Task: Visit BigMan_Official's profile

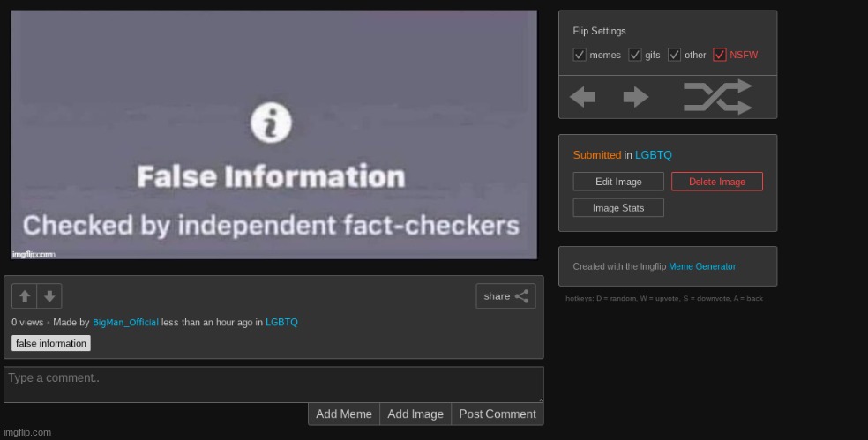Action: tap(125, 322)
